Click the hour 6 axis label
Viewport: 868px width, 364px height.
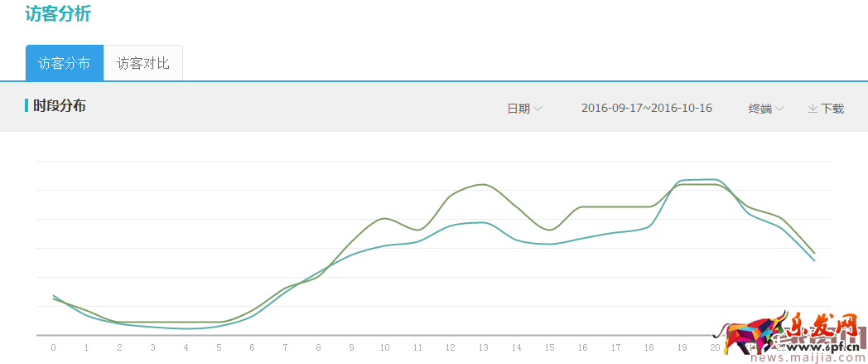click(252, 347)
